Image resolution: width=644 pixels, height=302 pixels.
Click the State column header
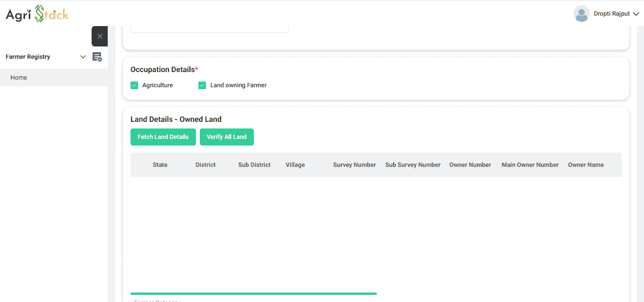coord(160,165)
